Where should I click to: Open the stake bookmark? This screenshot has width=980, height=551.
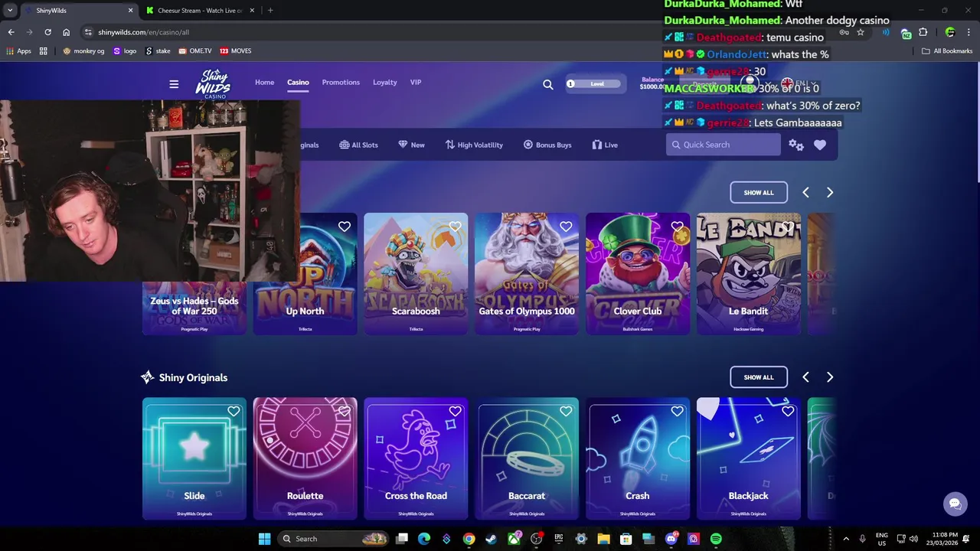[158, 51]
